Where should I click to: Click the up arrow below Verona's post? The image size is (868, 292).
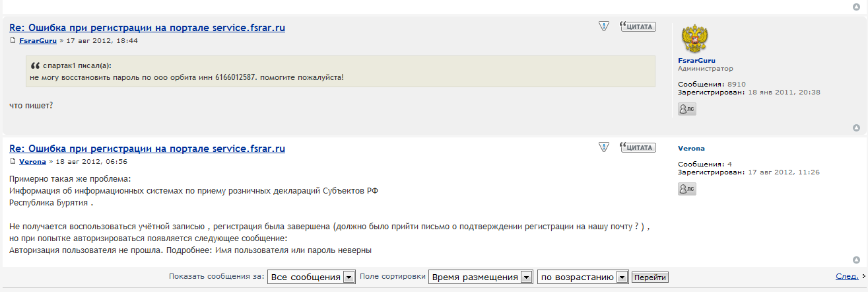point(856,260)
